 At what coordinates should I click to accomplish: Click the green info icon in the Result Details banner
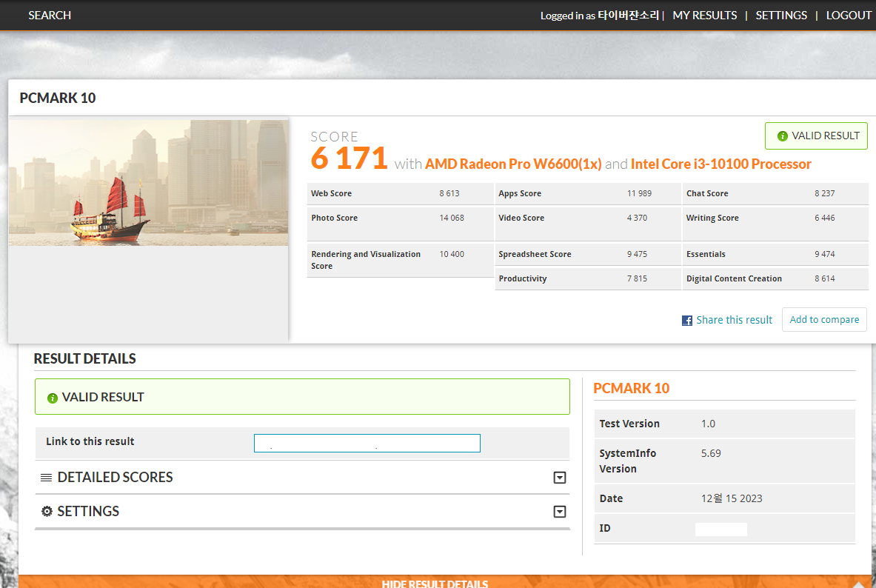[53, 398]
